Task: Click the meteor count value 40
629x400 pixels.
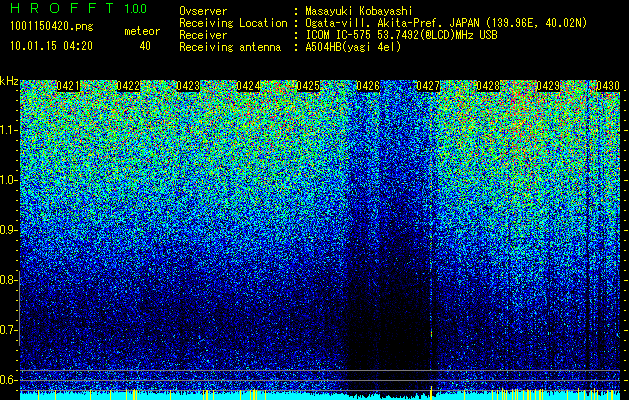Action: click(145, 46)
